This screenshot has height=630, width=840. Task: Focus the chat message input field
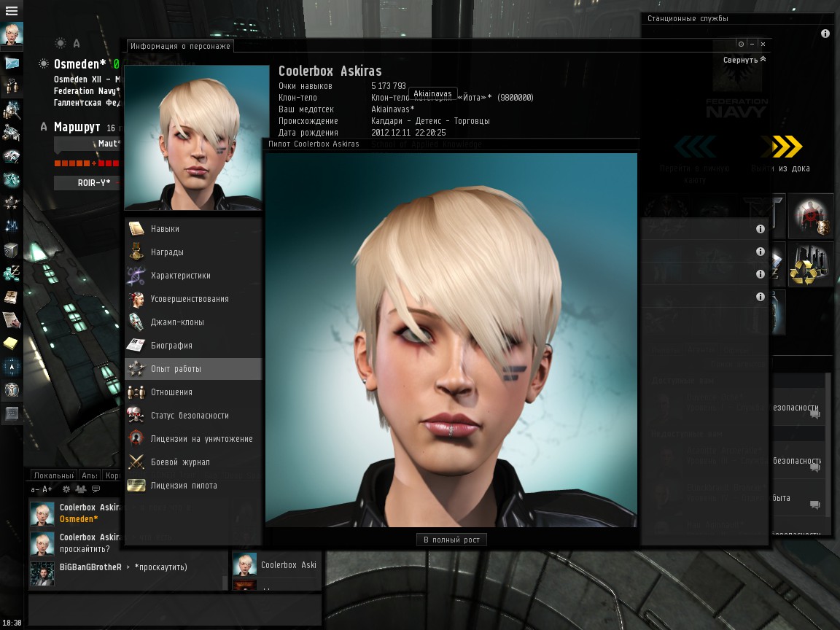pos(175,609)
